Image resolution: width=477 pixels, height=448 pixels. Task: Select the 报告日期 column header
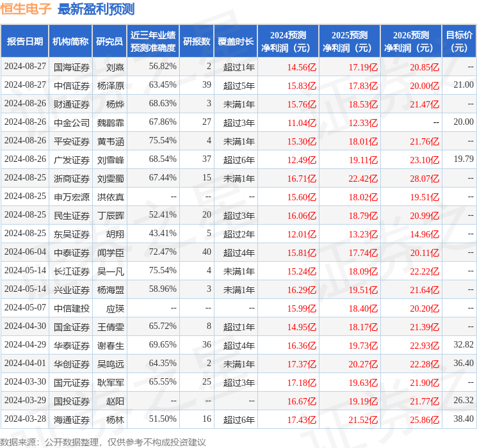coord(24,41)
